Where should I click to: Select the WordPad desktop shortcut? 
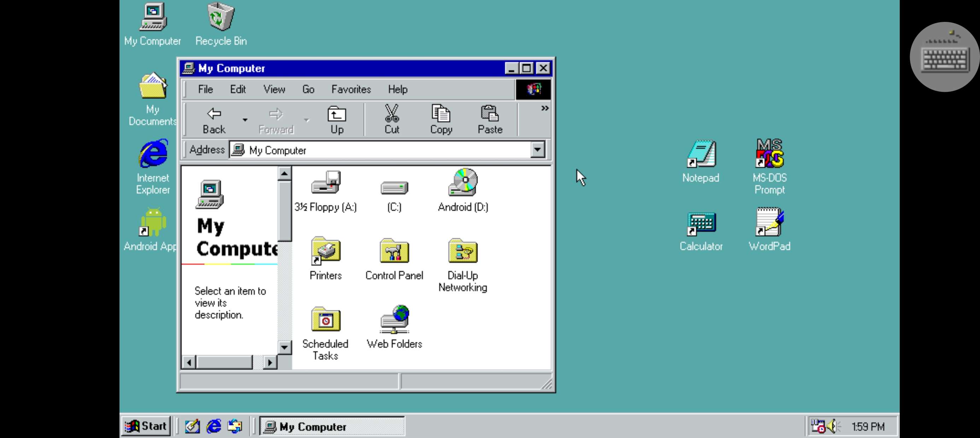point(769,230)
